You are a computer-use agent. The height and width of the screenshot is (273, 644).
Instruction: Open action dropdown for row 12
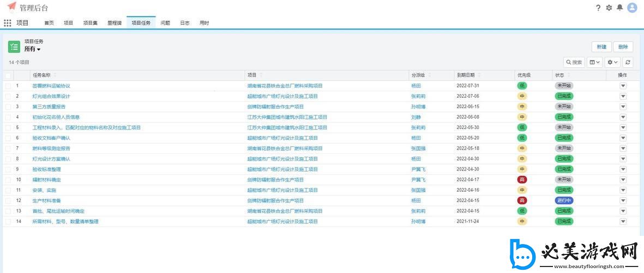click(623, 200)
